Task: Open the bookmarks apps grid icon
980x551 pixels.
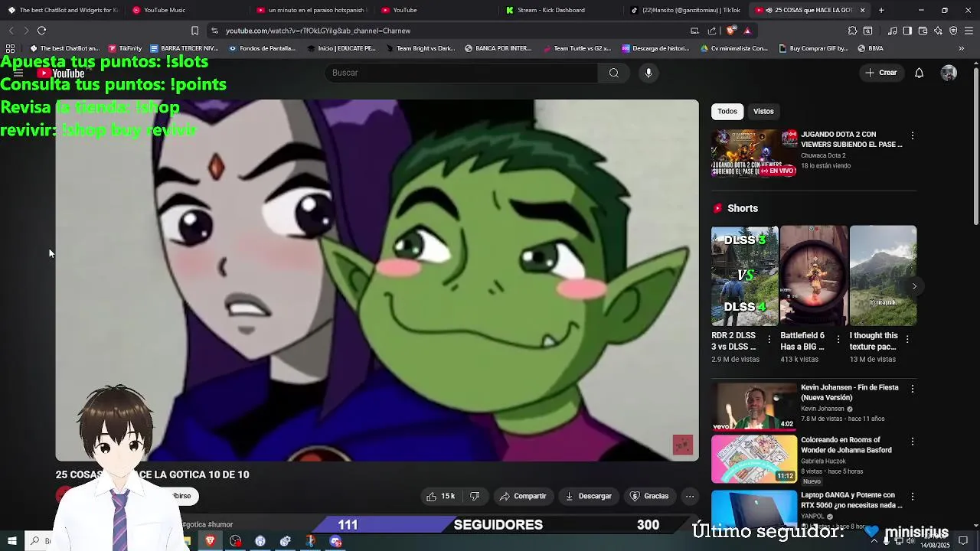Action: (x=11, y=48)
